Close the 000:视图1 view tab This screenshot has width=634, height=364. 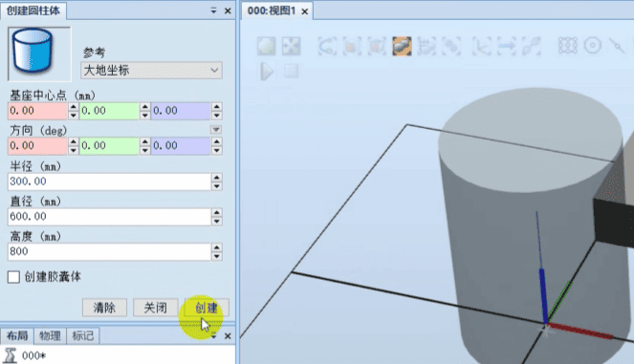point(305,11)
